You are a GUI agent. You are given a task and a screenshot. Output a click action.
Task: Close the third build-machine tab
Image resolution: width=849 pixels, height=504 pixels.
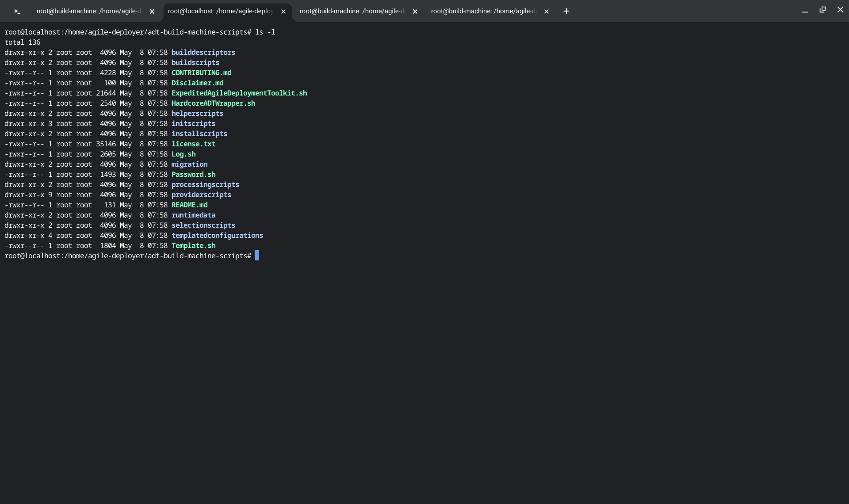point(415,11)
